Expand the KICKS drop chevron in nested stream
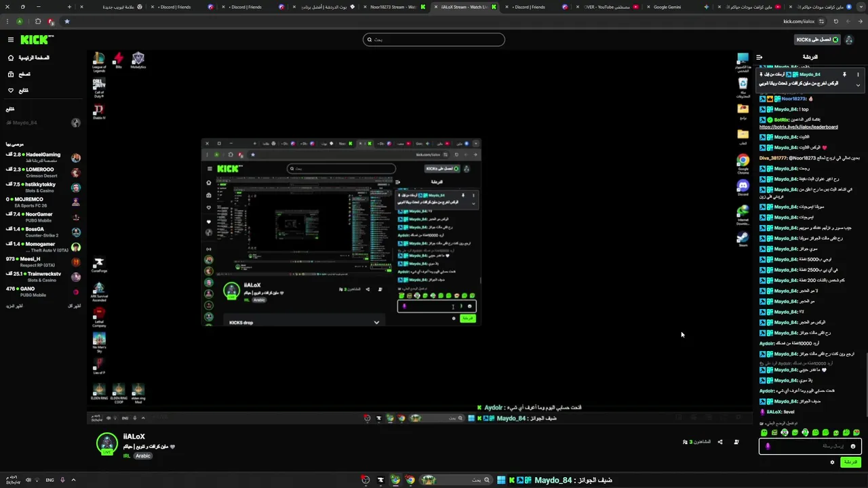 pyautogui.click(x=376, y=323)
